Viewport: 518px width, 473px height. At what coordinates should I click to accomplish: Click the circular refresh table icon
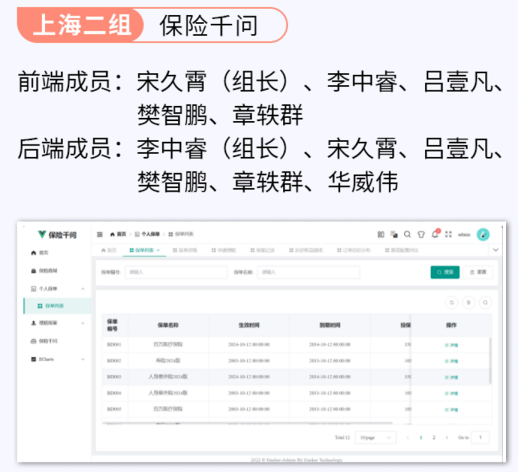click(x=452, y=303)
